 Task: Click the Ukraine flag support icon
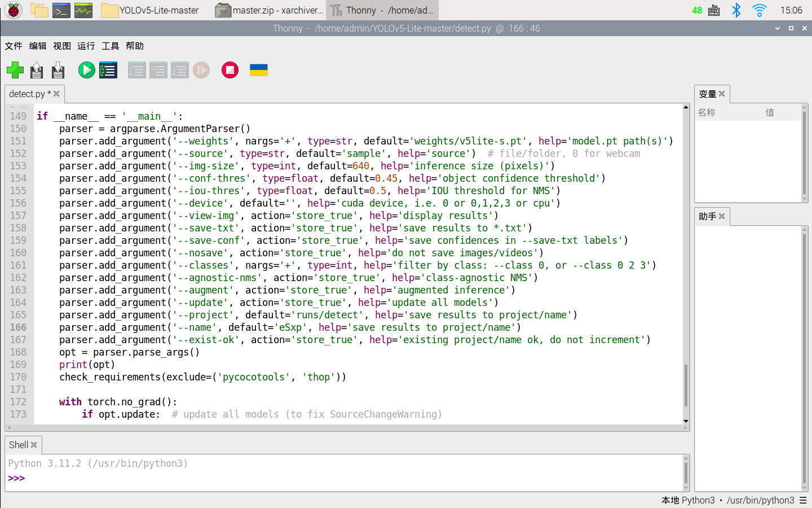[259, 70]
